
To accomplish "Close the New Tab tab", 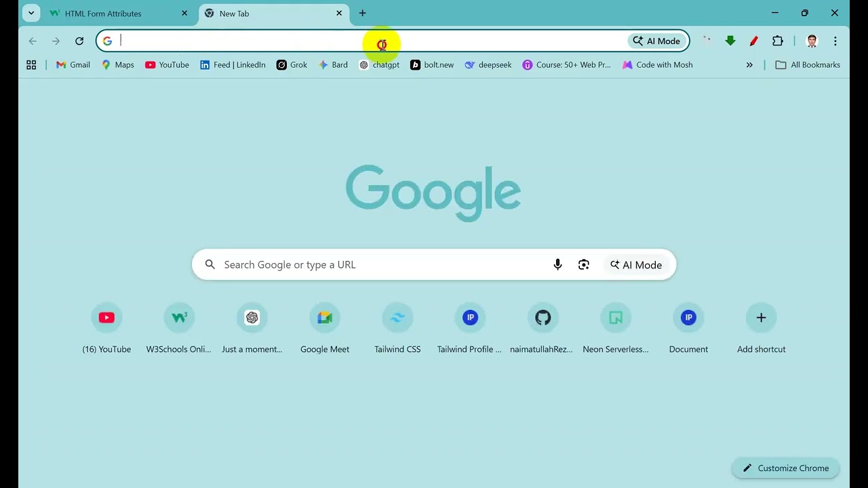I will point(339,14).
